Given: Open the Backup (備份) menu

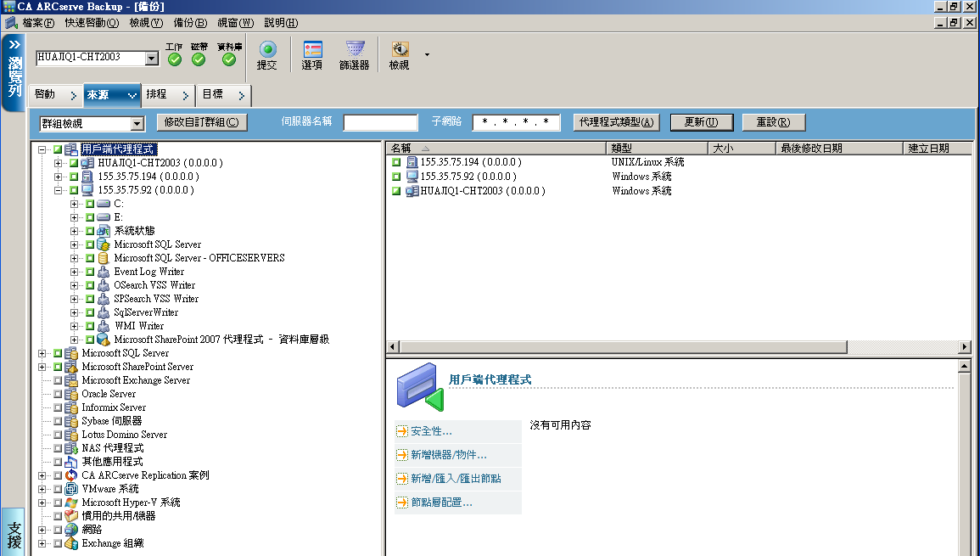Looking at the screenshot, I should coord(190,23).
